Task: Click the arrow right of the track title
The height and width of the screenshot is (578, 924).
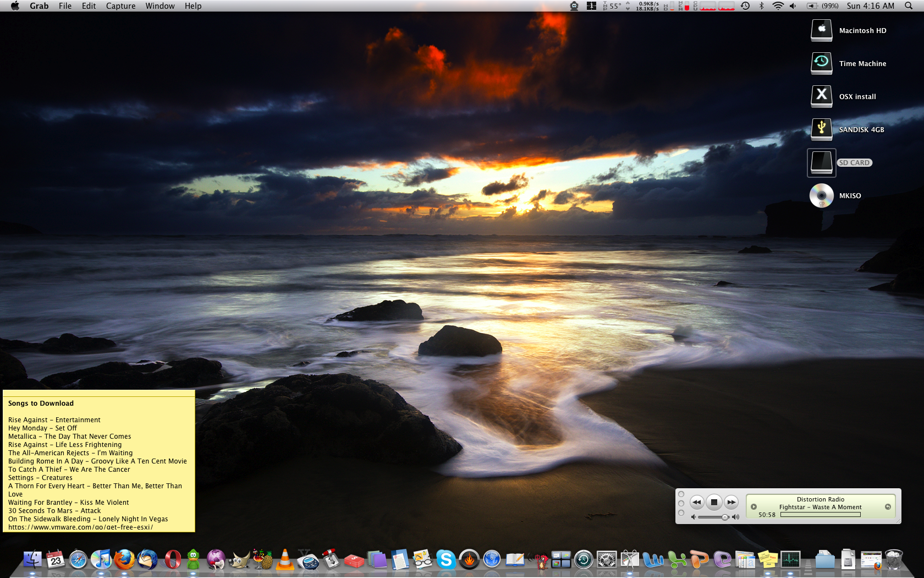Action: [888, 507]
